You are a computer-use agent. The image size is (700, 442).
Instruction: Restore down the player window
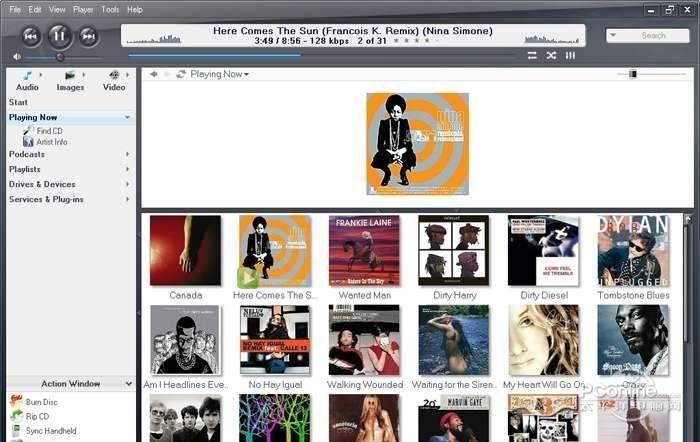tap(669, 10)
